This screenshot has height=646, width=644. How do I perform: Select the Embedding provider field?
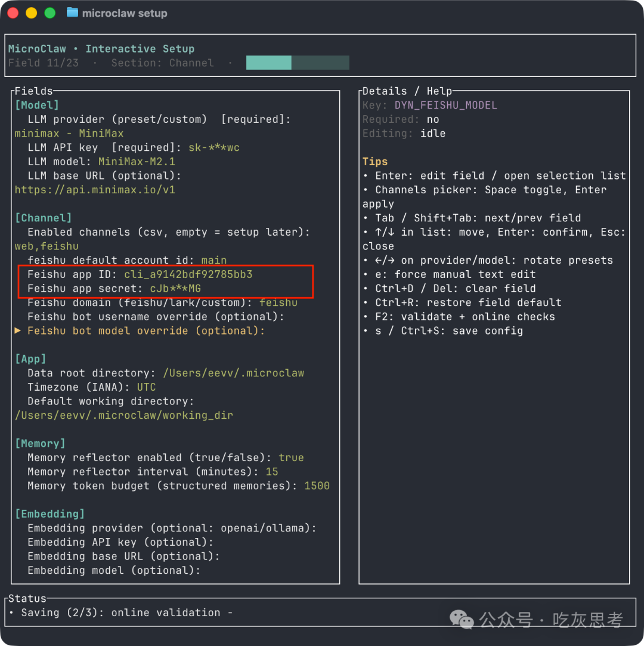click(172, 528)
